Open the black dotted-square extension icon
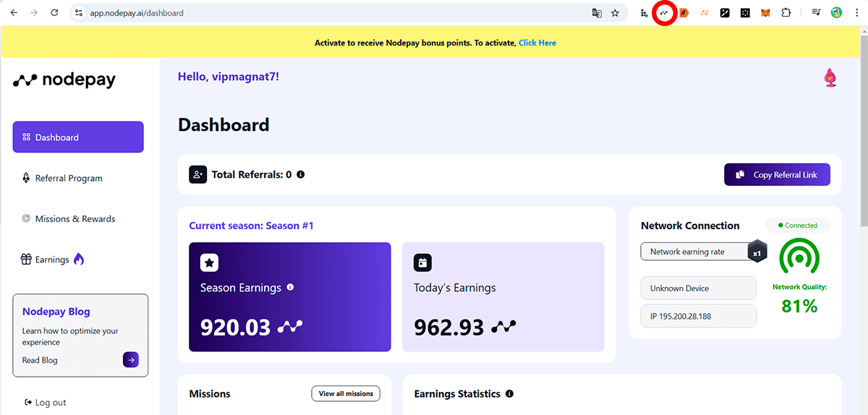The height and width of the screenshot is (415, 868). pyautogui.click(x=745, y=13)
